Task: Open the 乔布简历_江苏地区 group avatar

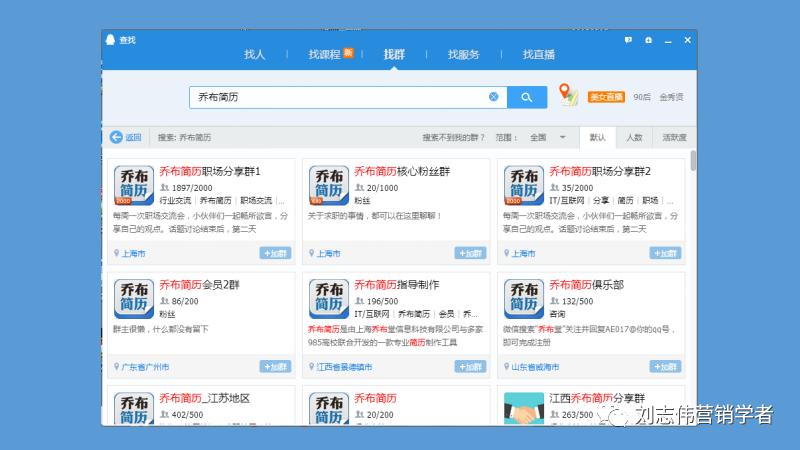Action: pyautogui.click(x=134, y=409)
